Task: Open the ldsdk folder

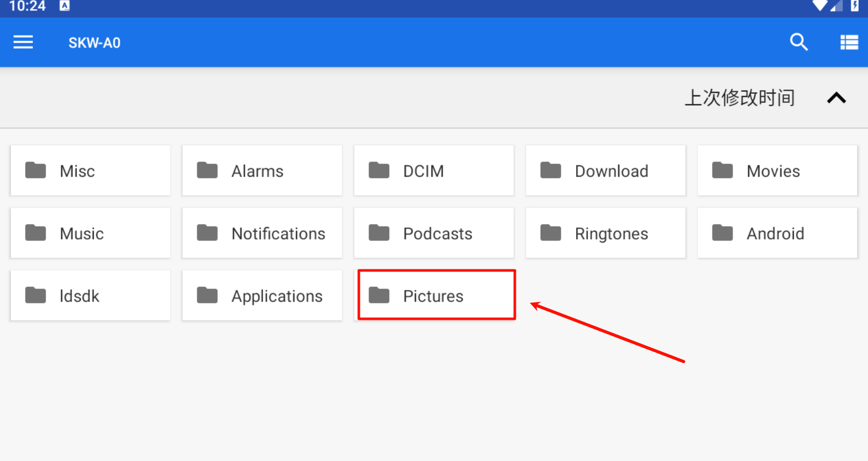Action: tap(90, 296)
